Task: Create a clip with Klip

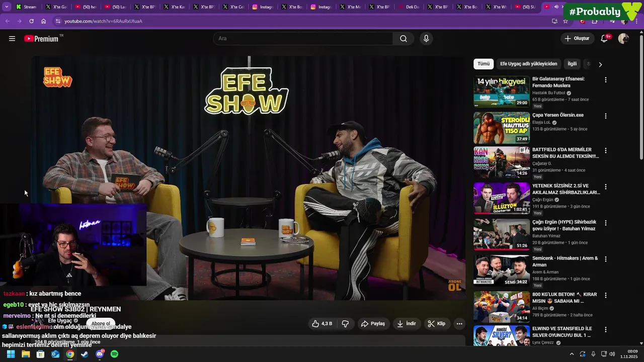Action: pos(437,324)
